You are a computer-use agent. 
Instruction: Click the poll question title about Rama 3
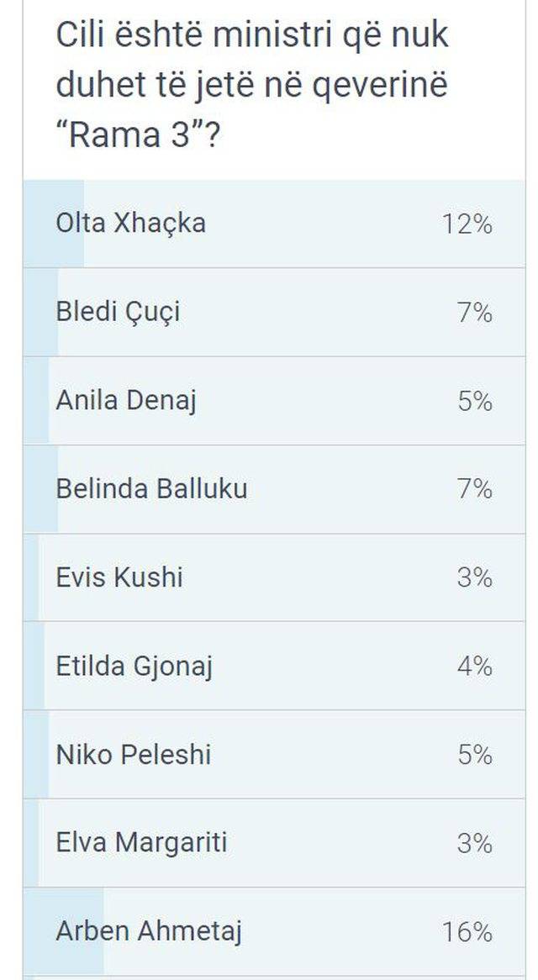tap(252, 86)
